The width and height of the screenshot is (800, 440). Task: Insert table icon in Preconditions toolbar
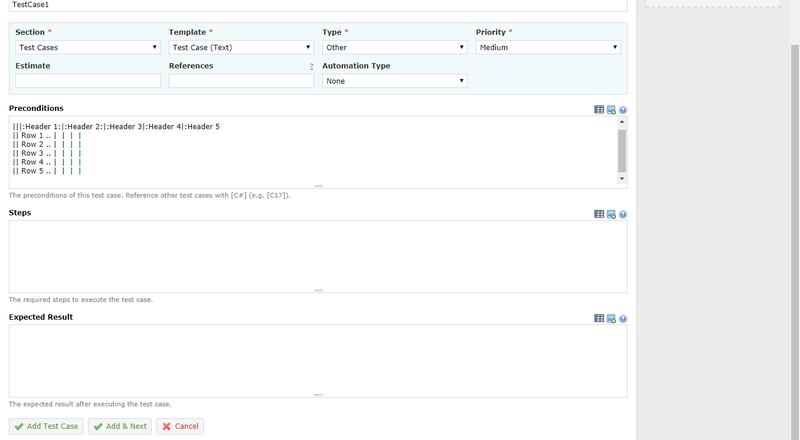(x=599, y=110)
